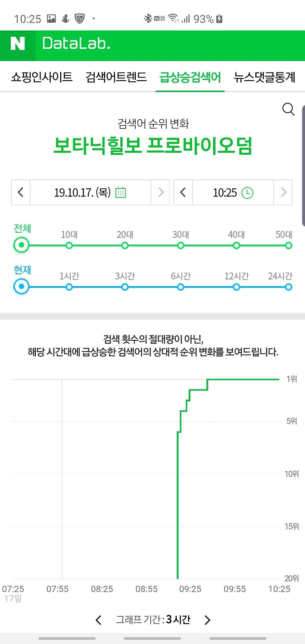Select the 24시간 time range point
This screenshot has height=644, width=305.
pyautogui.click(x=288, y=287)
